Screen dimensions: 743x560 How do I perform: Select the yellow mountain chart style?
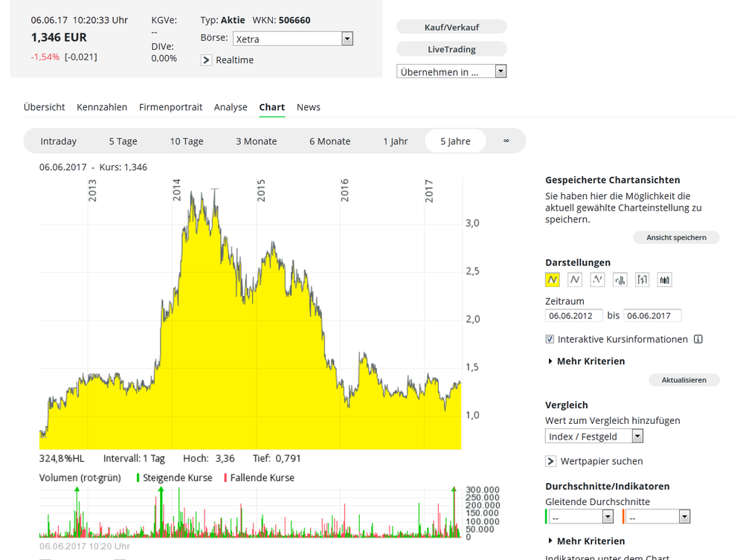[553, 280]
